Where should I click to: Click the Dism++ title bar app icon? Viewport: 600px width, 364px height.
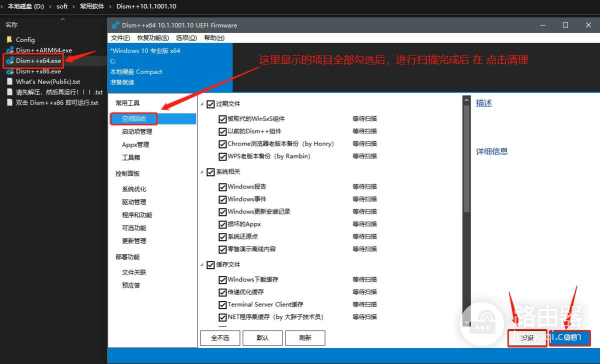(x=115, y=25)
